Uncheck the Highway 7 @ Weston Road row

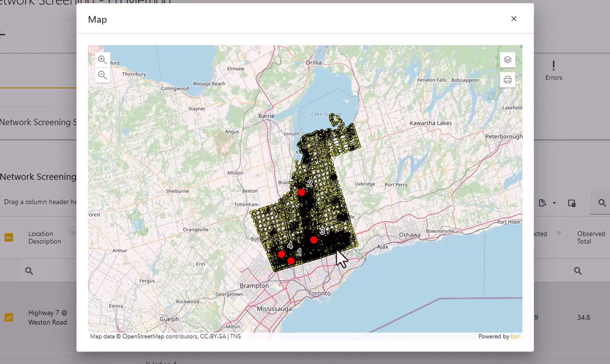(x=9, y=317)
